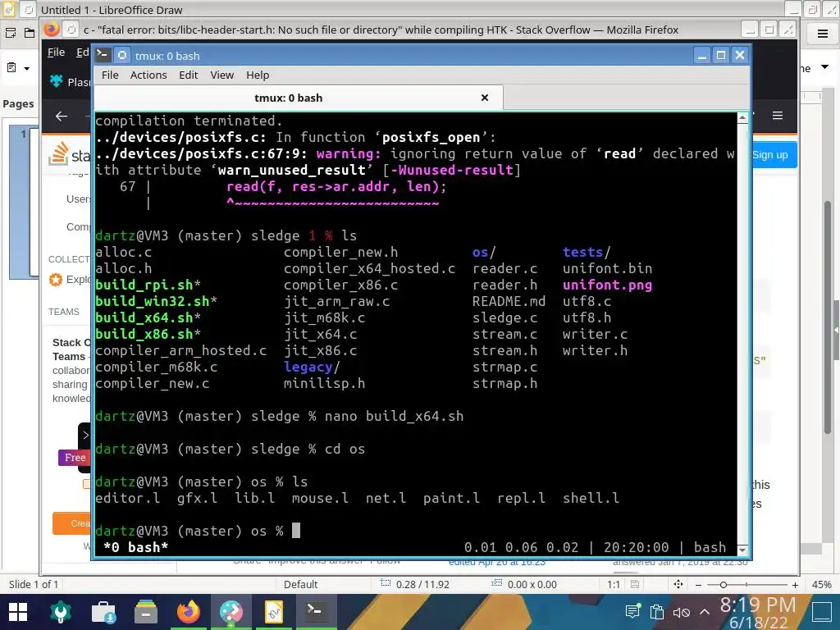Click fit page to window icon

[678, 584]
